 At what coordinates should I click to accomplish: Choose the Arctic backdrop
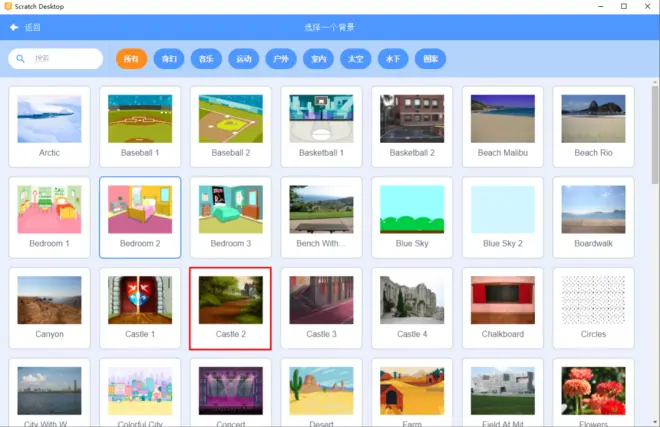(x=49, y=126)
